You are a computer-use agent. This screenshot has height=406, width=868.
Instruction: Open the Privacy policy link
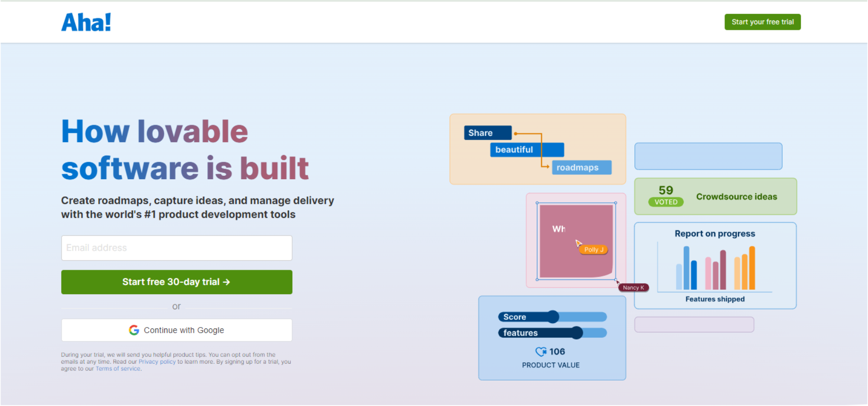(x=157, y=362)
